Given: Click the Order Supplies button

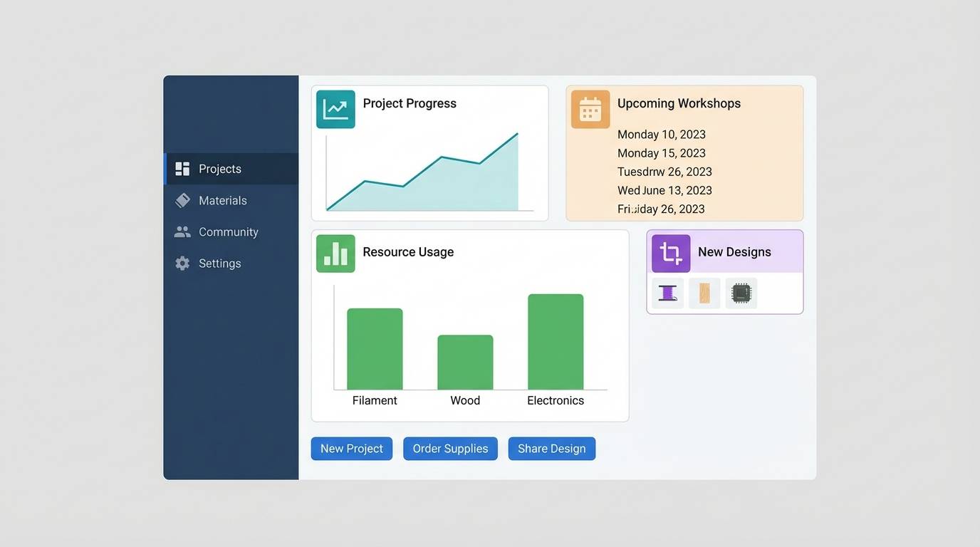Looking at the screenshot, I should click(450, 449).
